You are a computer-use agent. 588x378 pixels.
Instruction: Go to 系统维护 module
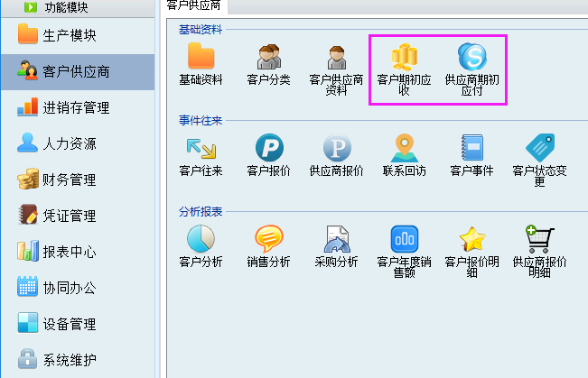[x=70, y=360]
